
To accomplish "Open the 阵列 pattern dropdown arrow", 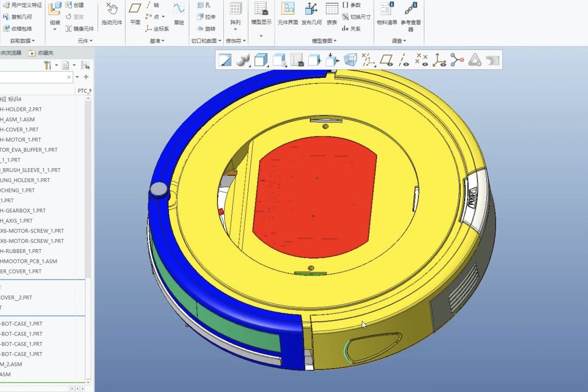I will point(236,29).
